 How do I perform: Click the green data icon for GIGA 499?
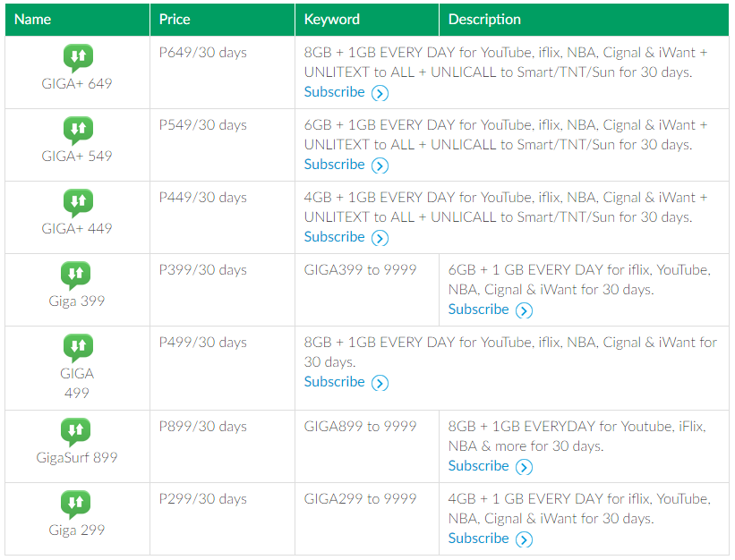(x=78, y=348)
